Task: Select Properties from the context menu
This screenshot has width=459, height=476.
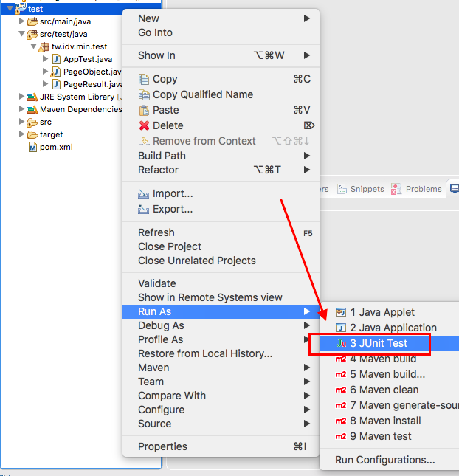Action: coord(162,446)
